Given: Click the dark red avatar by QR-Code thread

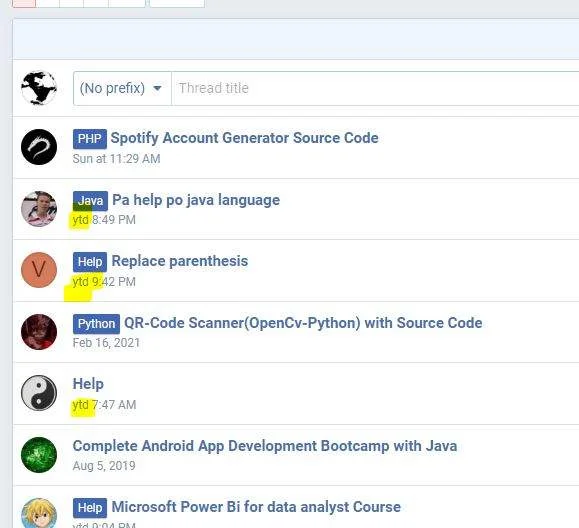Looking at the screenshot, I should 39,332.
